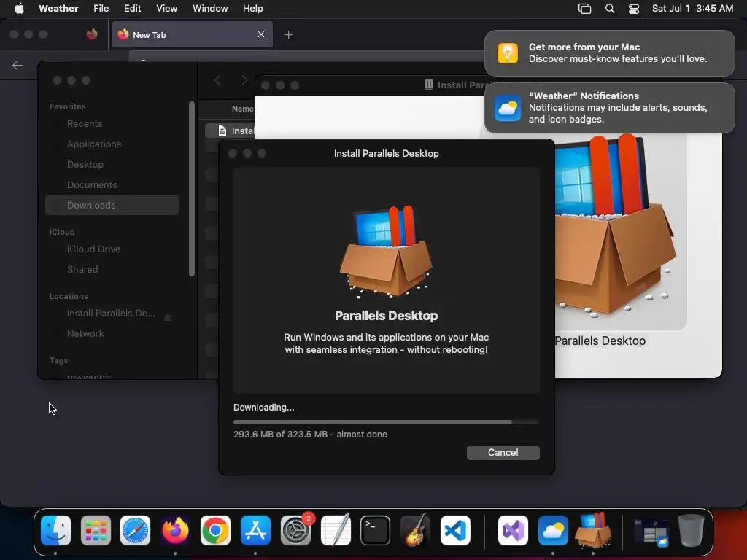The image size is (747, 560).
Task: Open the Window menu
Action: click(210, 8)
